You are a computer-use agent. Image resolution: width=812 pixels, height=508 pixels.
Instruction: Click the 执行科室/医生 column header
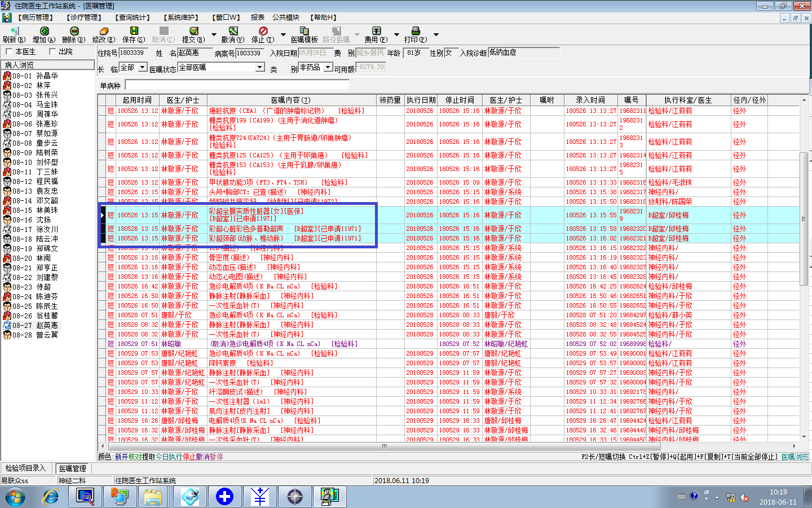point(688,100)
